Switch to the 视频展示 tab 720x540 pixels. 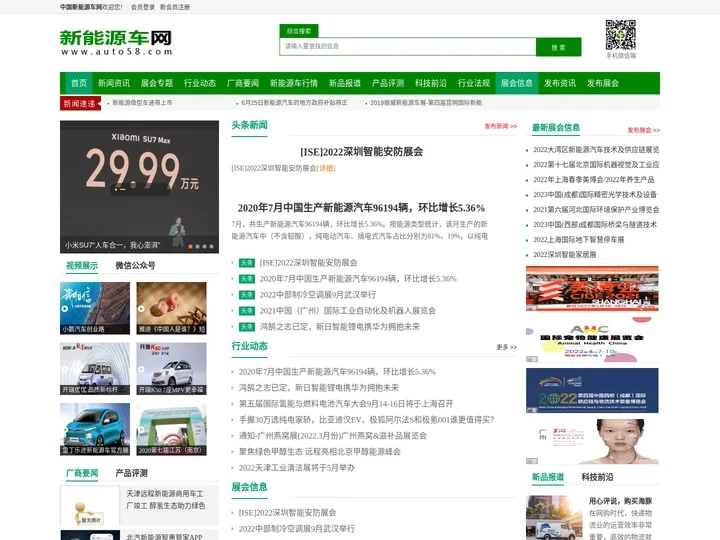coord(82,265)
